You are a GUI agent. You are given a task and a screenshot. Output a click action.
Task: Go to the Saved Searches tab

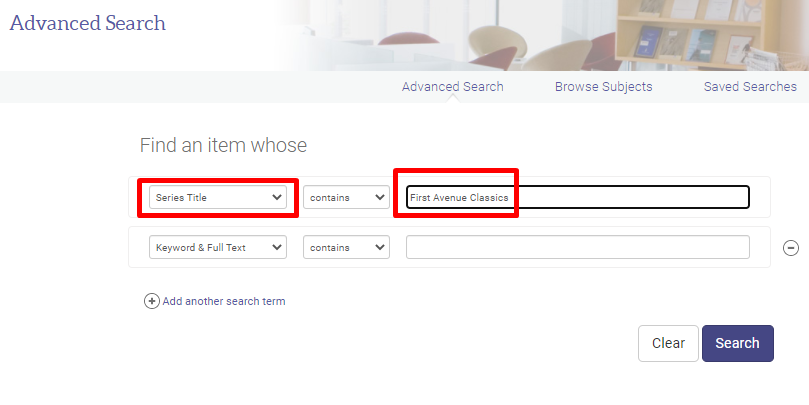tap(750, 87)
